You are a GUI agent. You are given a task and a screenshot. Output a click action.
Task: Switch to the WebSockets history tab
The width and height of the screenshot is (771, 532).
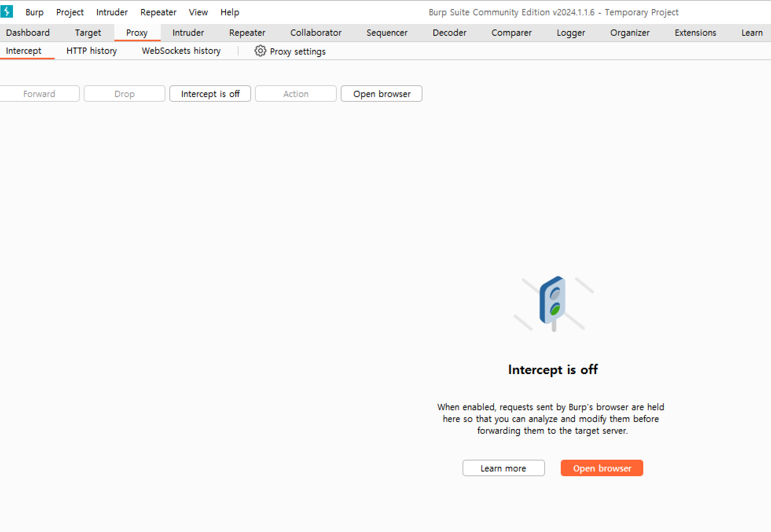pyautogui.click(x=181, y=51)
